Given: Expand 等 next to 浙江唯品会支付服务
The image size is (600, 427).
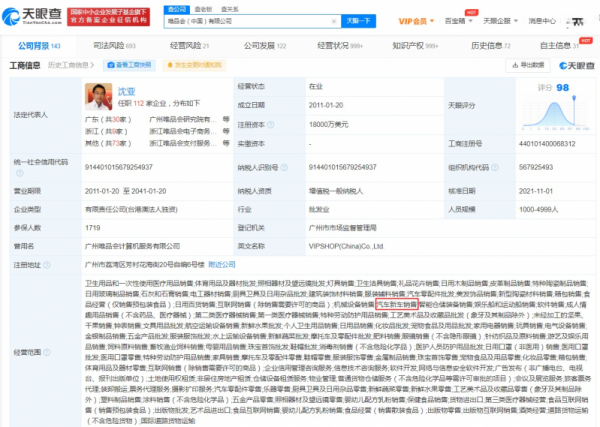Looking at the screenshot, I should tap(226, 143).
